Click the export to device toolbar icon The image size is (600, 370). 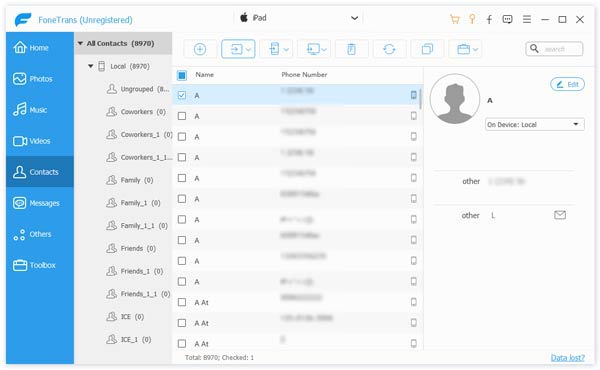point(274,49)
